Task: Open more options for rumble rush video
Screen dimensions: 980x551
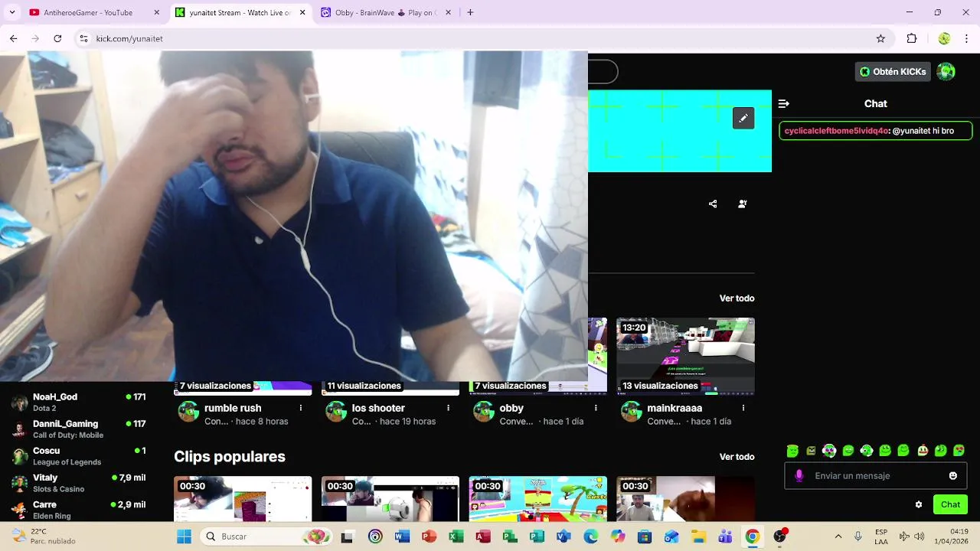Action: click(301, 408)
